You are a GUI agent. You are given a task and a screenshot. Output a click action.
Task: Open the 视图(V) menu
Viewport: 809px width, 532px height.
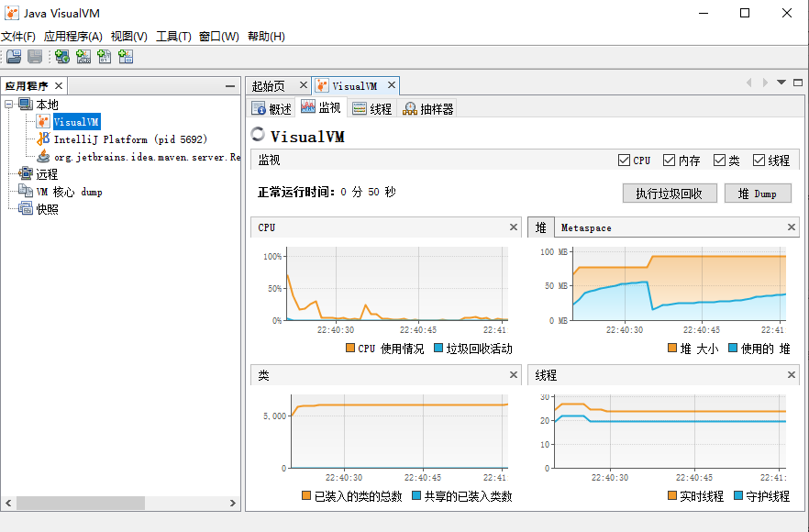click(x=129, y=36)
